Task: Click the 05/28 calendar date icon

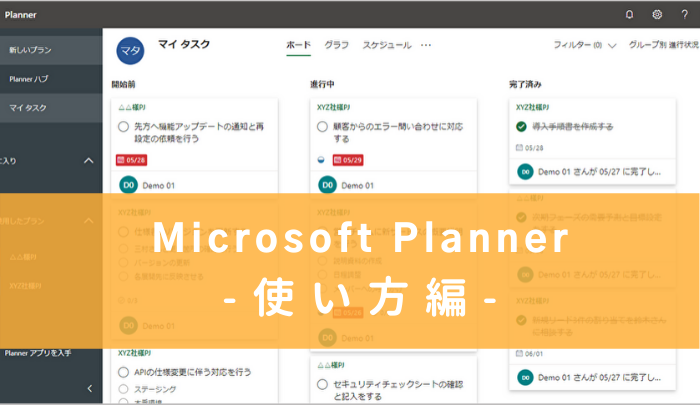Action: point(519,147)
